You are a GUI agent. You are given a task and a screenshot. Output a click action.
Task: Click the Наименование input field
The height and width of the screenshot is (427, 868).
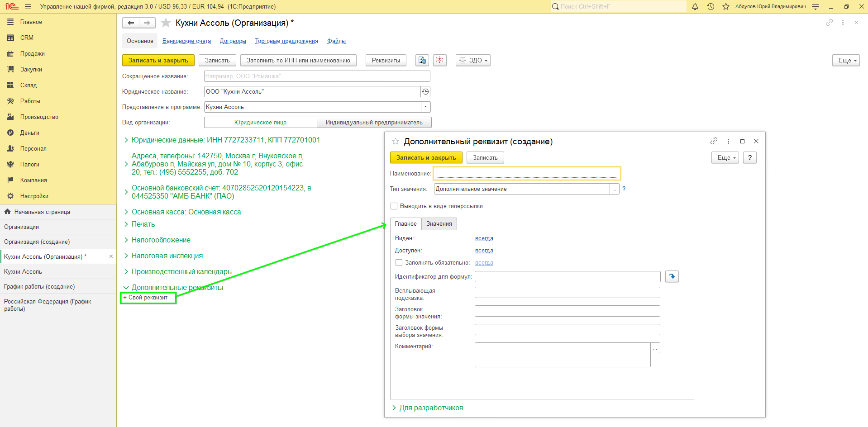pyautogui.click(x=527, y=174)
